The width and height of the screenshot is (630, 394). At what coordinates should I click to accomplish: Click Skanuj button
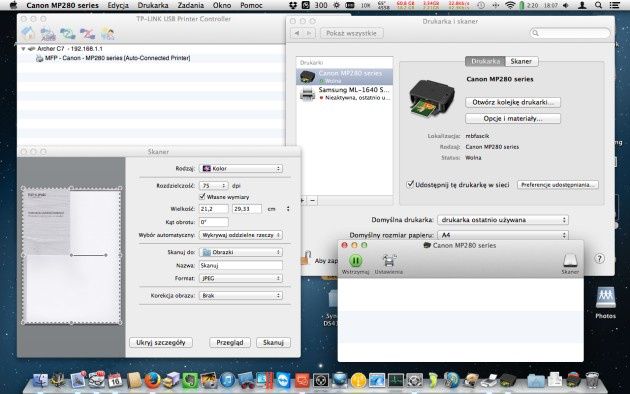(x=273, y=343)
